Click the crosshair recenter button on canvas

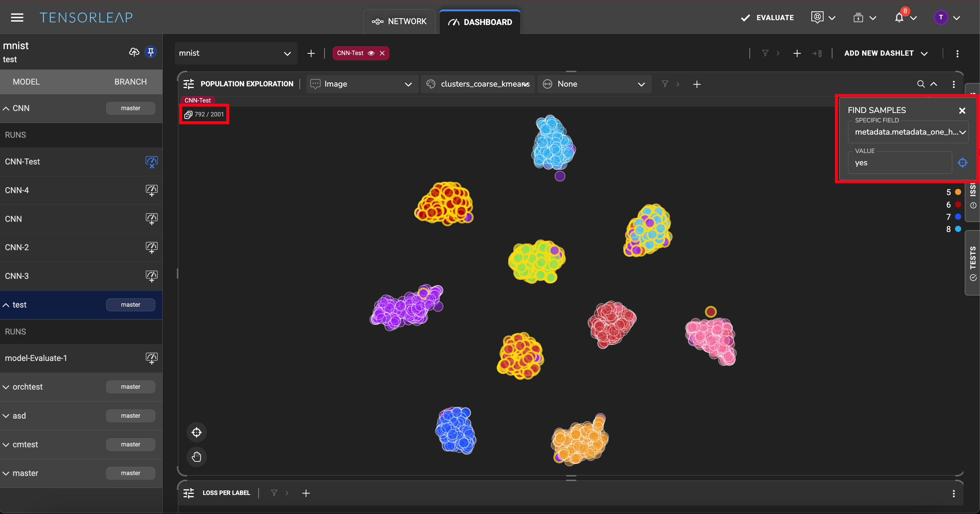[x=196, y=432]
